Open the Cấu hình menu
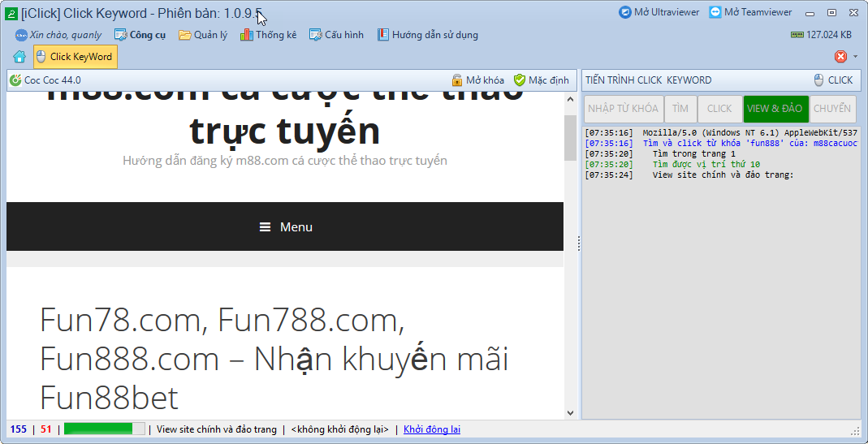The width and height of the screenshot is (868, 444). [x=337, y=35]
